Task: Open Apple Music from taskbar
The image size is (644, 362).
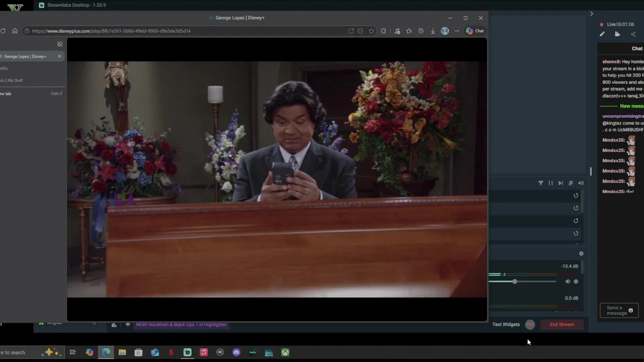Action: pos(204,352)
